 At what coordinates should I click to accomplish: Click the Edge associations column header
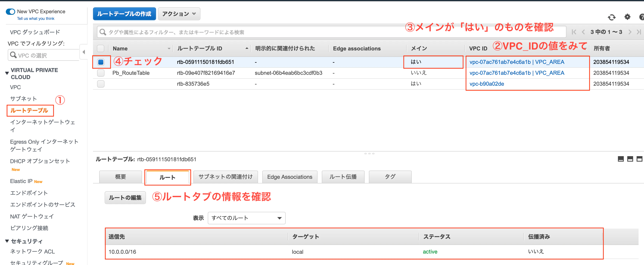coord(357,48)
